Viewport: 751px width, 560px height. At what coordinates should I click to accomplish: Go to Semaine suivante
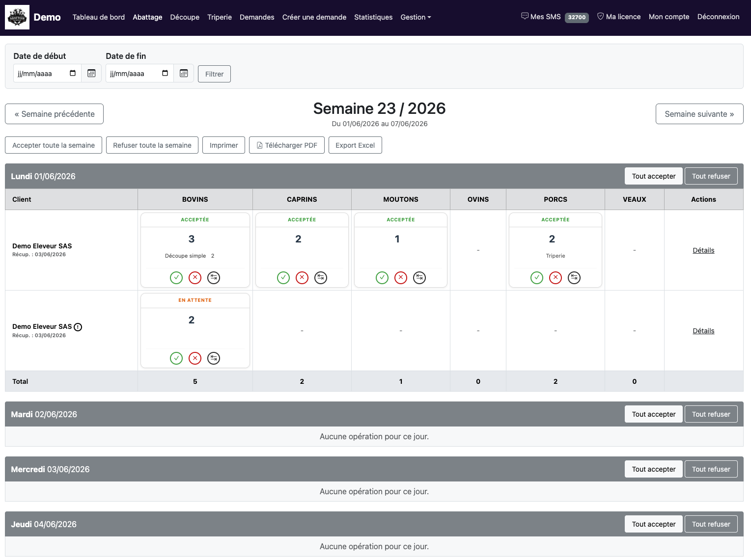click(699, 114)
